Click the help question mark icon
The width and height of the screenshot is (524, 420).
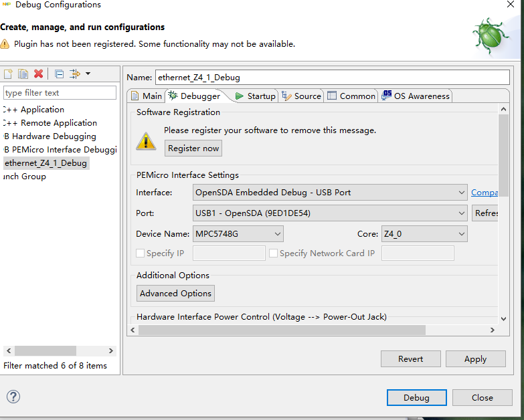13,397
